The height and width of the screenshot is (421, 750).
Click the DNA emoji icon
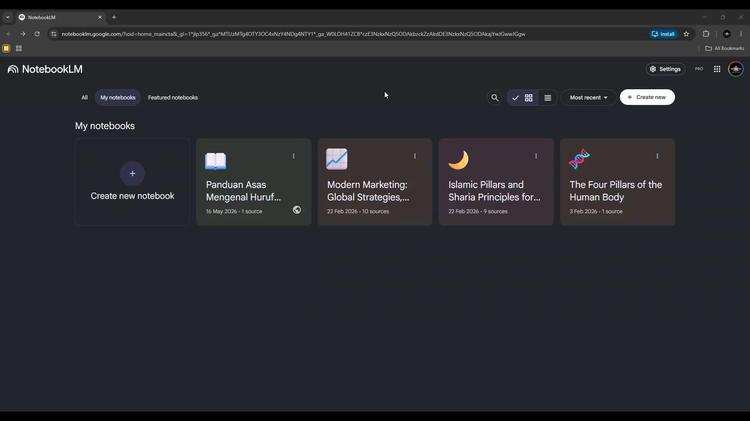click(579, 159)
